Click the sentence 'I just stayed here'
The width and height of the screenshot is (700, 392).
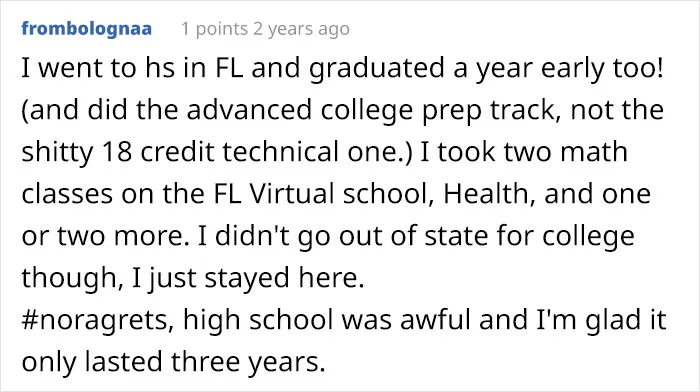[248, 279]
